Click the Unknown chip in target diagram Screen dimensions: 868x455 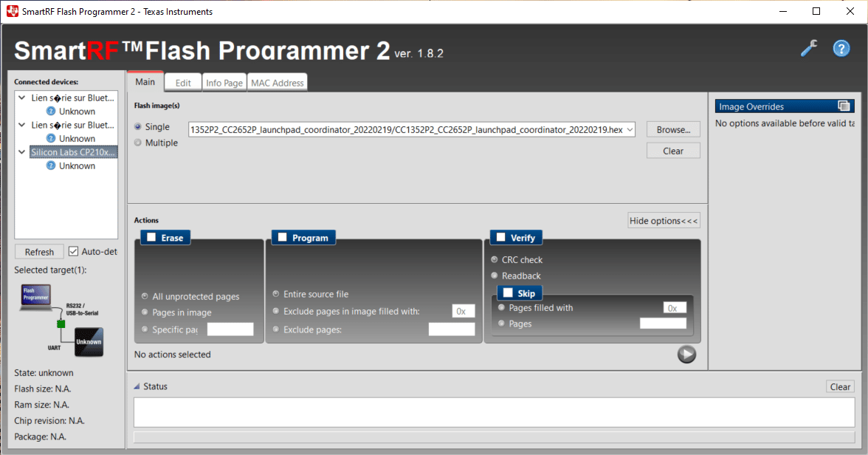click(x=89, y=342)
